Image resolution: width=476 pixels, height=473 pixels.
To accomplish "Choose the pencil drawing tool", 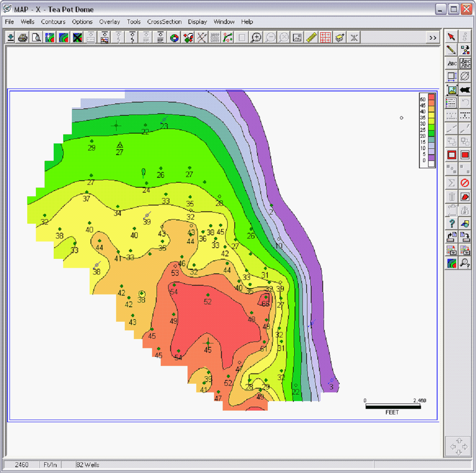I will 451,50.
